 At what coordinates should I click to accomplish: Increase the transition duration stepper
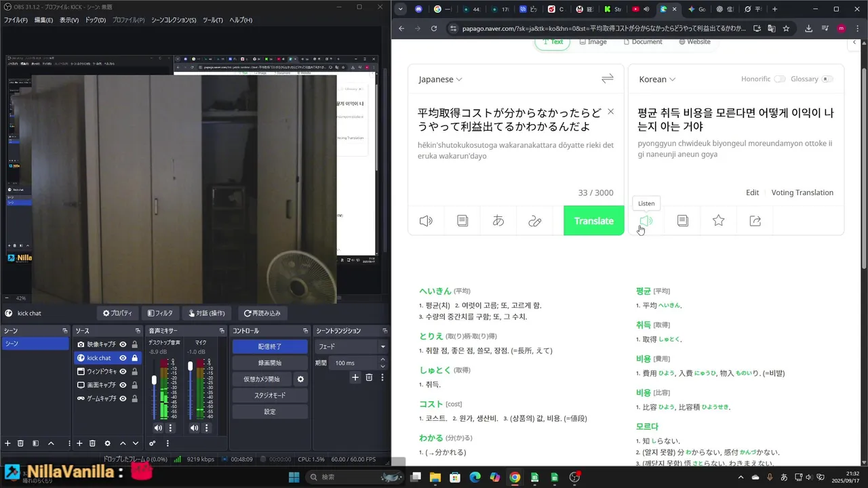click(x=383, y=361)
